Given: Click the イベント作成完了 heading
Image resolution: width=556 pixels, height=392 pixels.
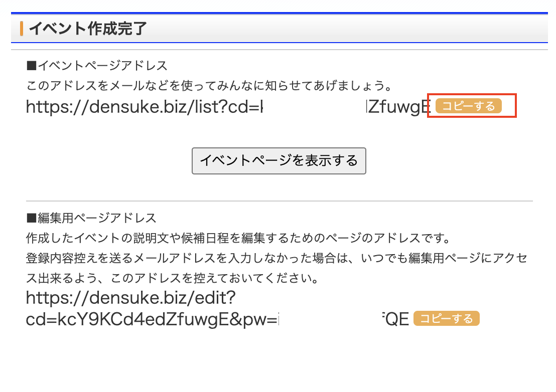Looking at the screenshot, I should [88, 29].
